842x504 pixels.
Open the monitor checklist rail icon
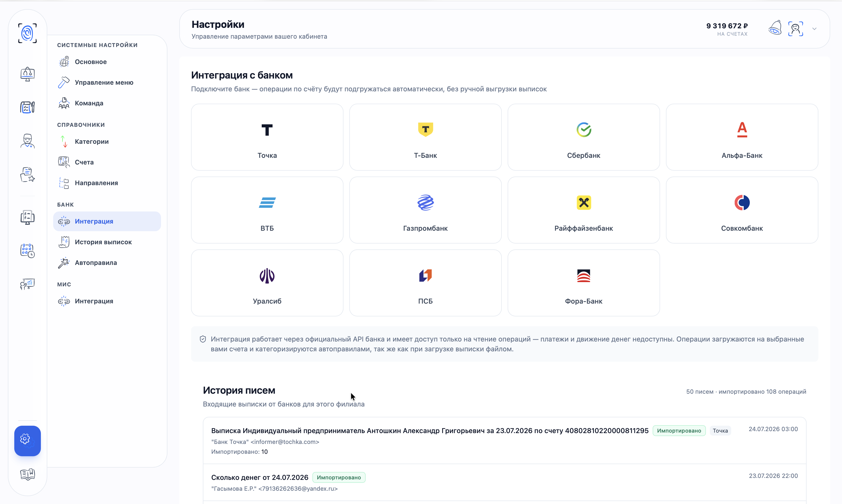28,217
